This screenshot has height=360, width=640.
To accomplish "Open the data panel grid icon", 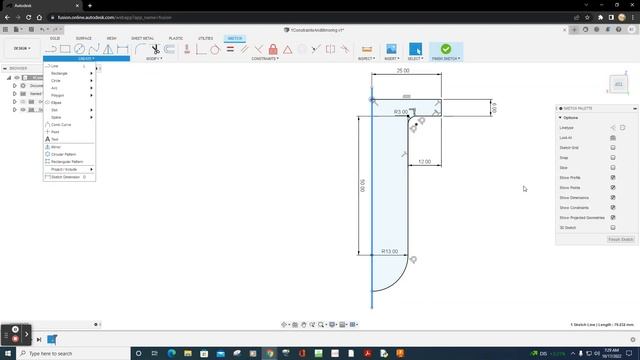I will (5, 29).
